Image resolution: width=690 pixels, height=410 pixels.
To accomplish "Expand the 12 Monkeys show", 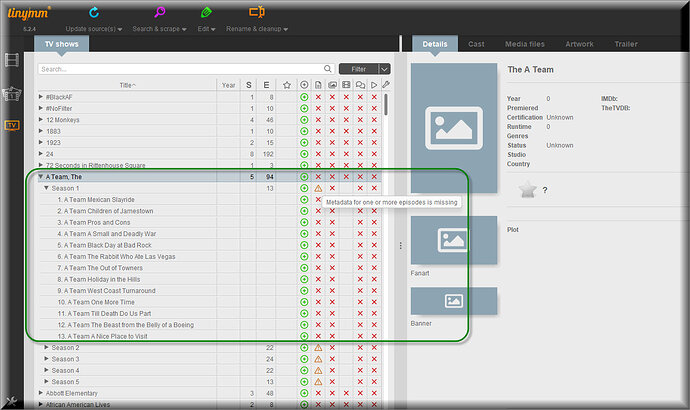I will [40, 119].
